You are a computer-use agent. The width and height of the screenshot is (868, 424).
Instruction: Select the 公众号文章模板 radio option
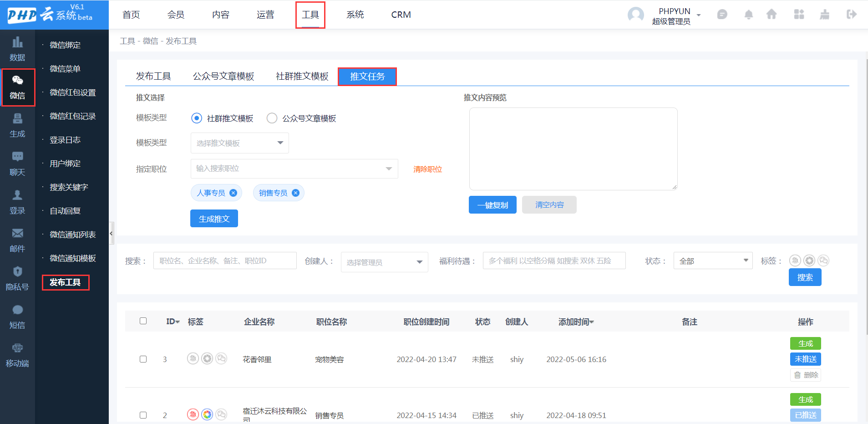pos(272,118)
